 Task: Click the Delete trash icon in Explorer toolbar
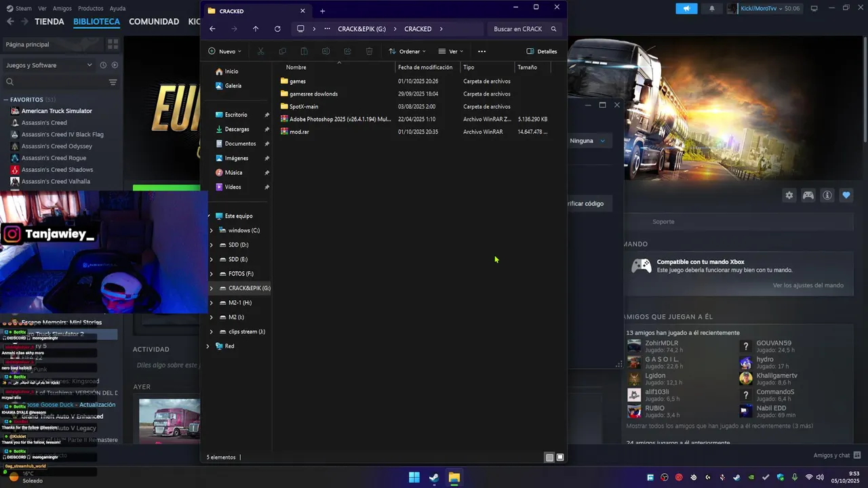369,52
